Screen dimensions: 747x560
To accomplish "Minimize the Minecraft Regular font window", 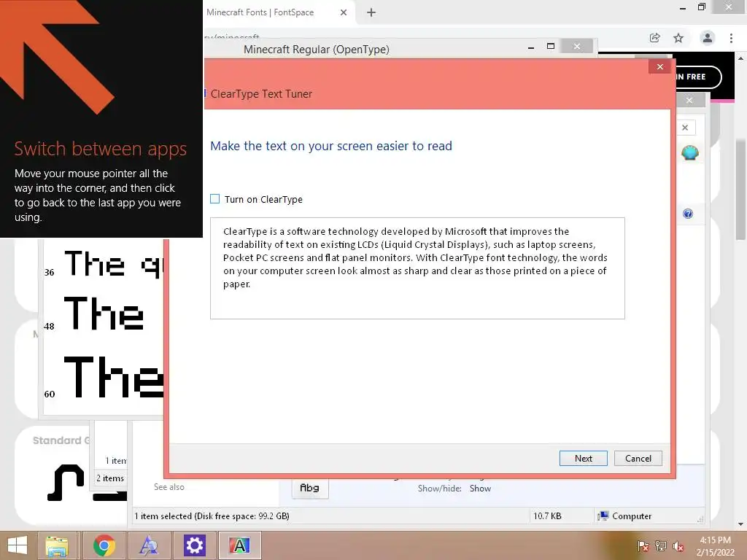I will coord(531,47).
